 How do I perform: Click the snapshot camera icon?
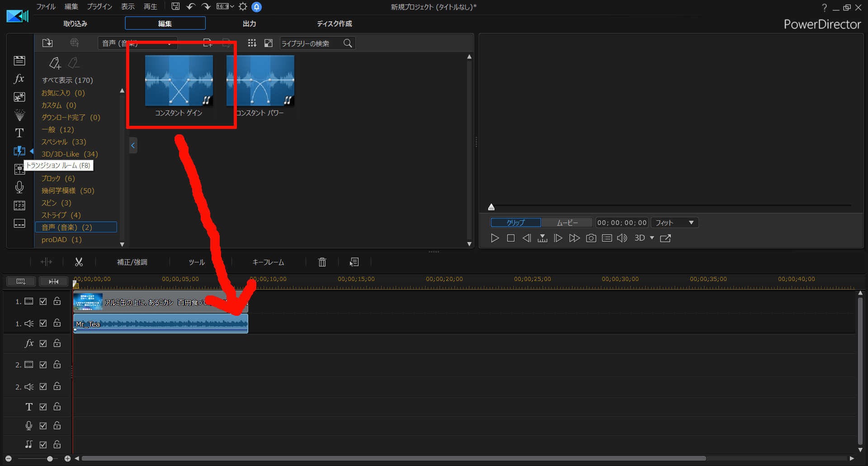point(591,238)
